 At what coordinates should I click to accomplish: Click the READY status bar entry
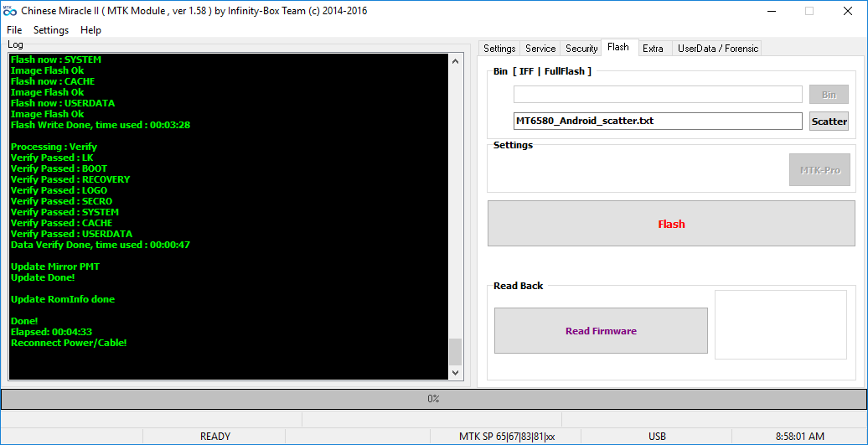(214, 436)
